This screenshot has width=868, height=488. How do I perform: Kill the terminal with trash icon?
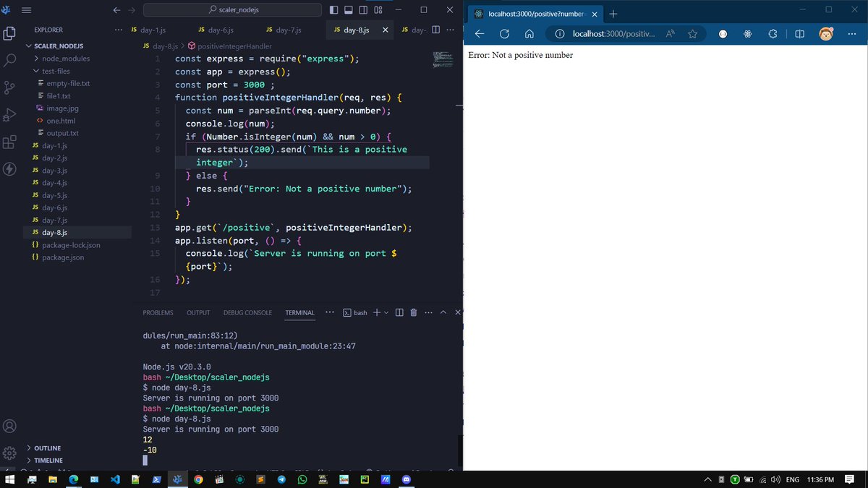coord(414,312)
